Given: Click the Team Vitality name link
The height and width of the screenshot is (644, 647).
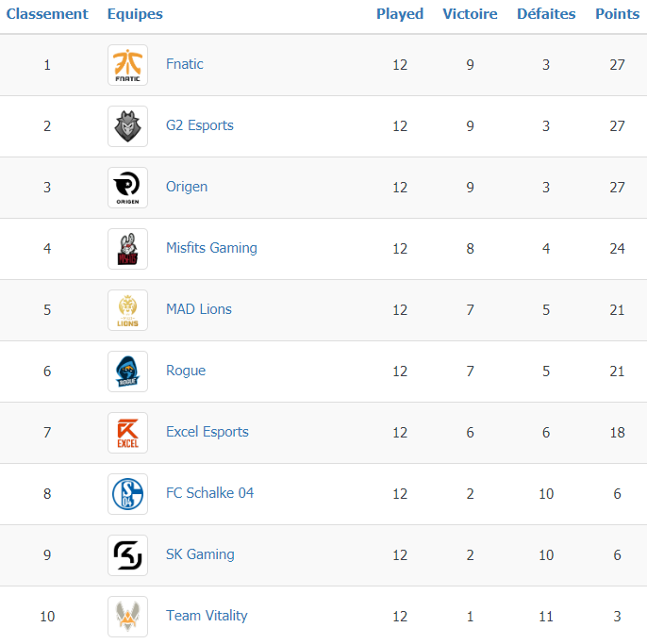Looking at the screenshot, I should (x=207, y=616).
